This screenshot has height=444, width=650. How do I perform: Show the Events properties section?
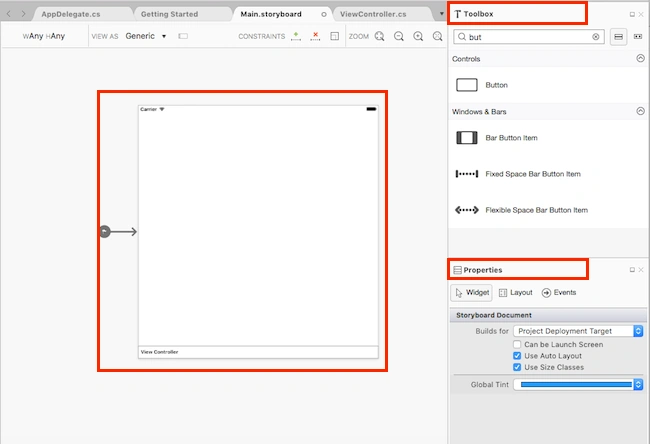pos(559,293)
